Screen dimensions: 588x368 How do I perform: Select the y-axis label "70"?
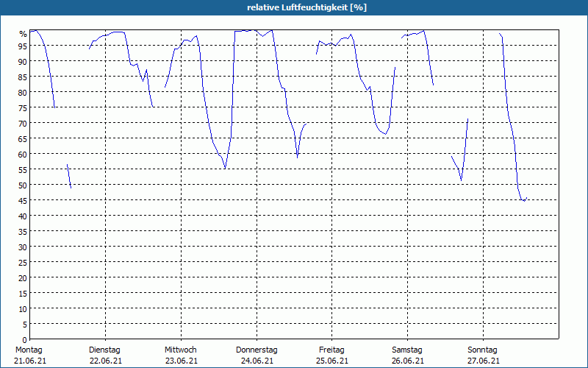(x=23, y=124)
